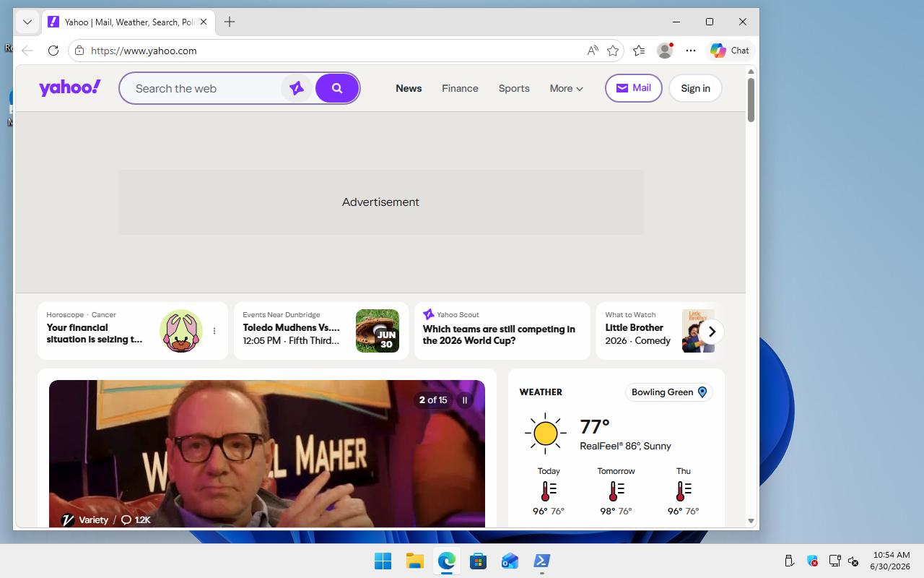
Task: Open the News section
Action: pyautogui.click(x=409, y=88)
